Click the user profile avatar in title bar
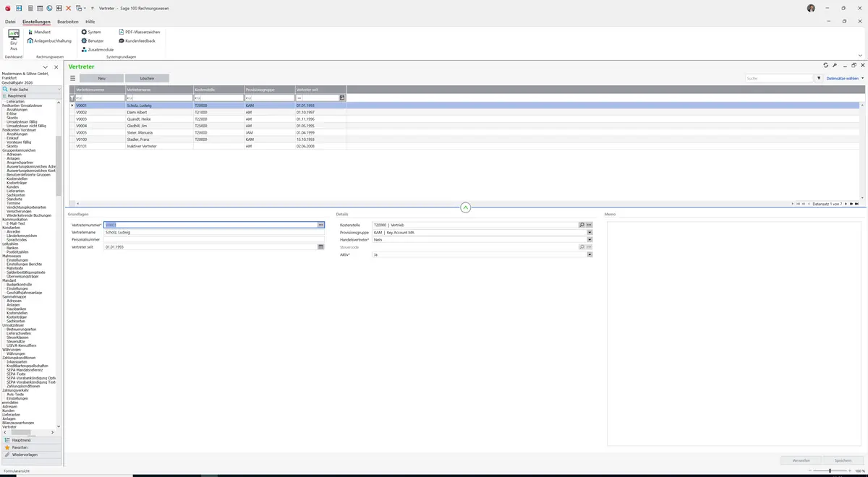This screenshot has width=868, height=477. (x=811, y=8)
